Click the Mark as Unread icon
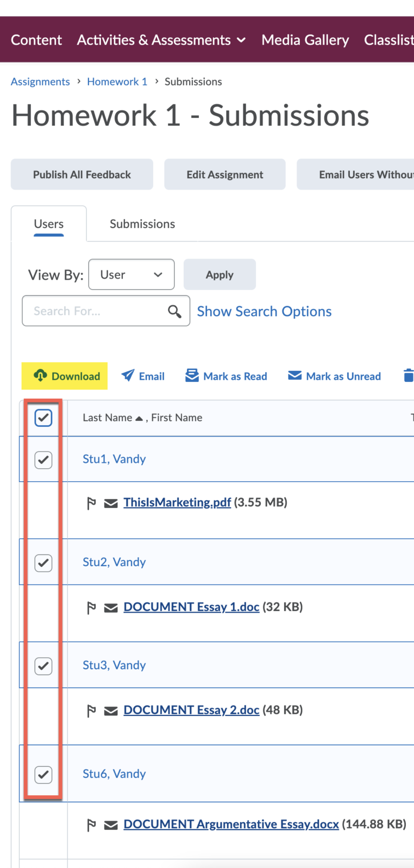Screen dimensions: 414x868 (x=295, y=376)
